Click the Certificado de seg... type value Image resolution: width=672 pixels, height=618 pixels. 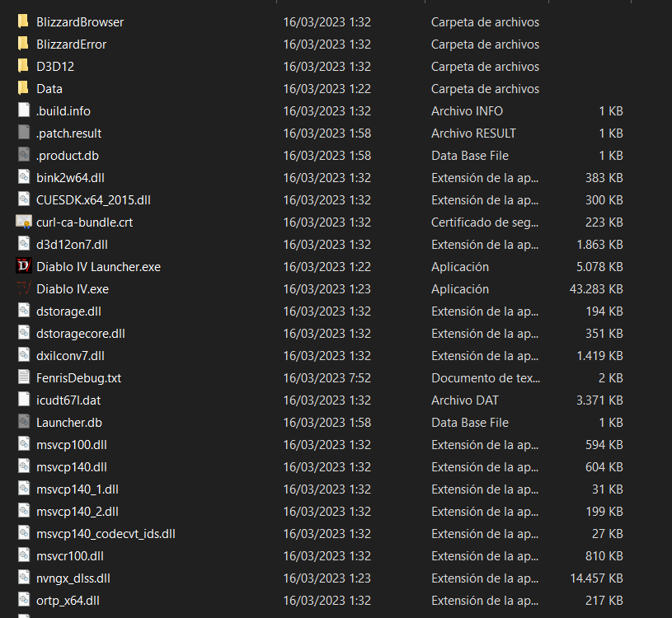[485, 222]
